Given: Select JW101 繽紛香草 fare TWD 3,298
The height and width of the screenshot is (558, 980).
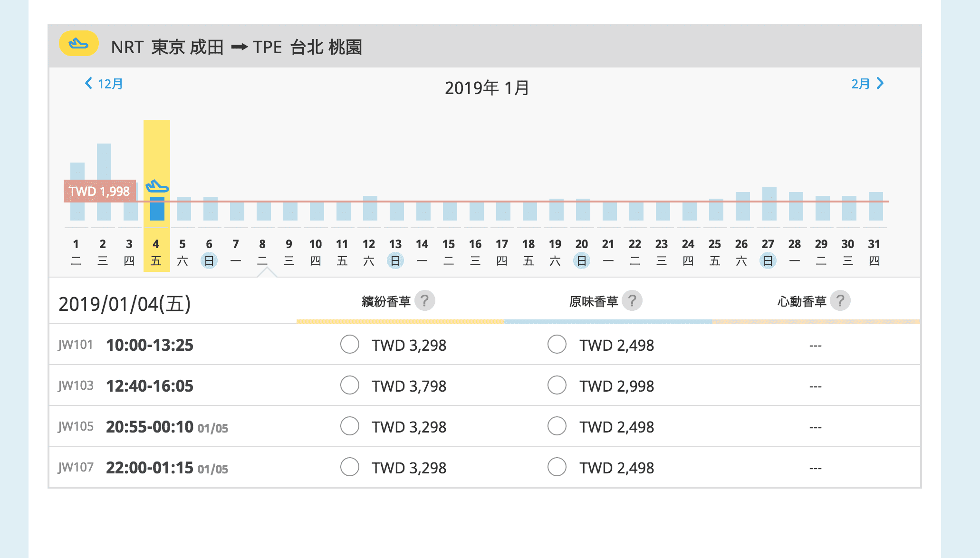Looking at the screenshot, I should coord(350,344).
